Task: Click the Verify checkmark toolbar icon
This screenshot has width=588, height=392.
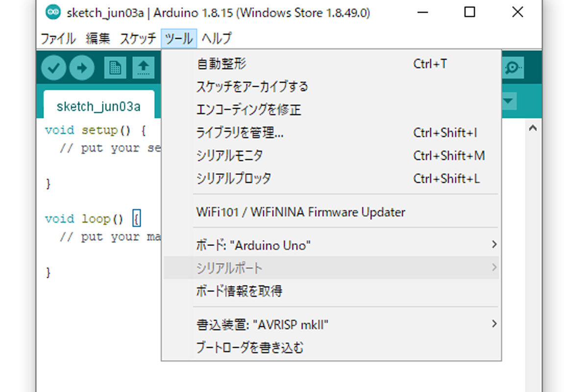Action: 53,68
